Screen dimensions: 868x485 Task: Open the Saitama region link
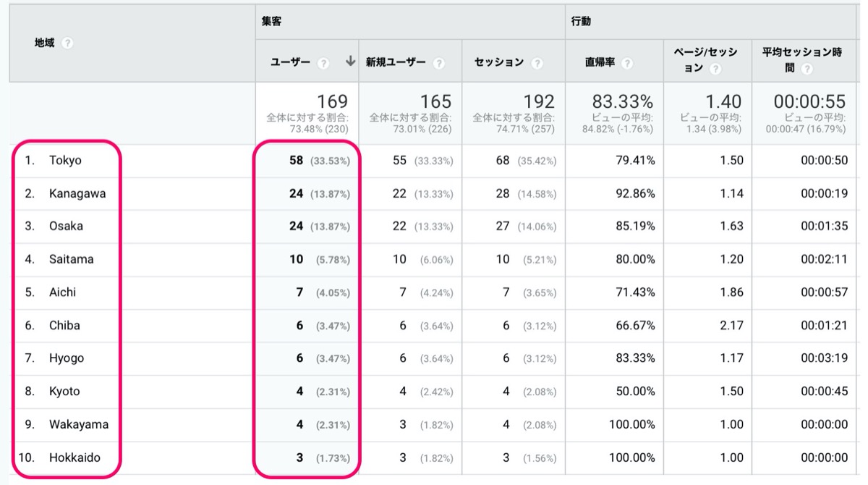(71, 259)
